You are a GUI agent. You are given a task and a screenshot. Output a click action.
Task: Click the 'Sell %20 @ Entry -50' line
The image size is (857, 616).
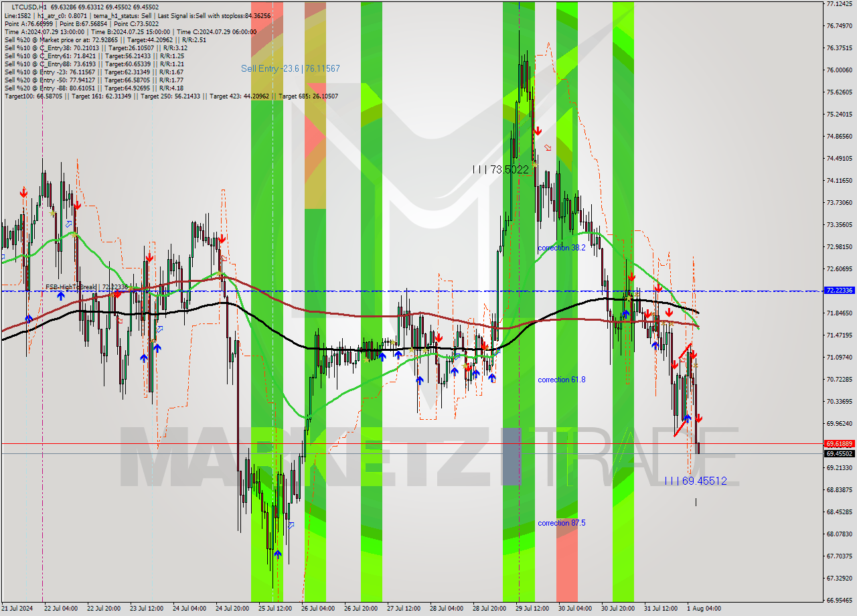tap(94, 80)
